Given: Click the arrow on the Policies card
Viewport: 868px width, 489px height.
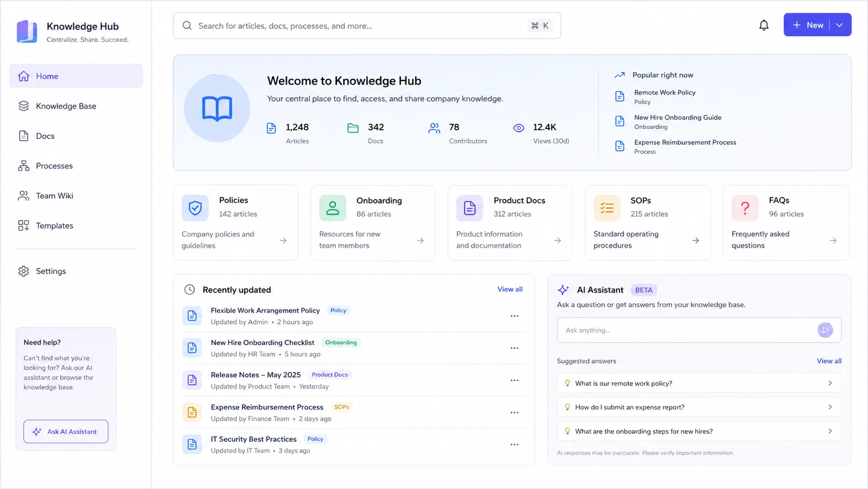Looking at the screenshot, I should [283, 240].
